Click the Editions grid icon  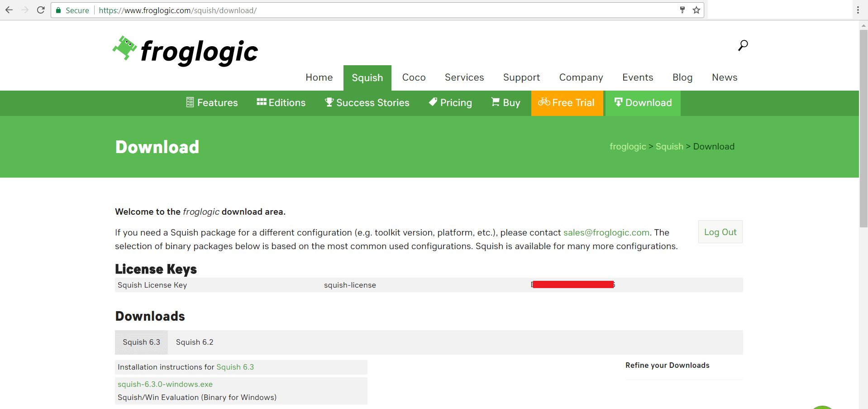262,102
